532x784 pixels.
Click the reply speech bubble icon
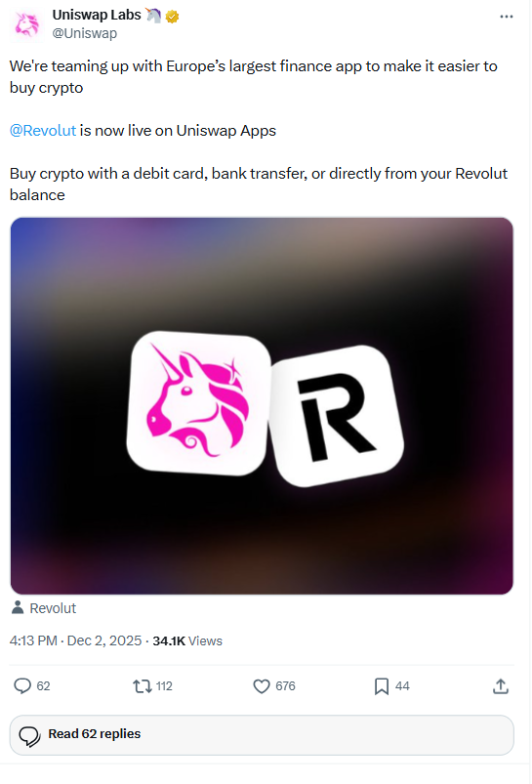tap(22, 685)
